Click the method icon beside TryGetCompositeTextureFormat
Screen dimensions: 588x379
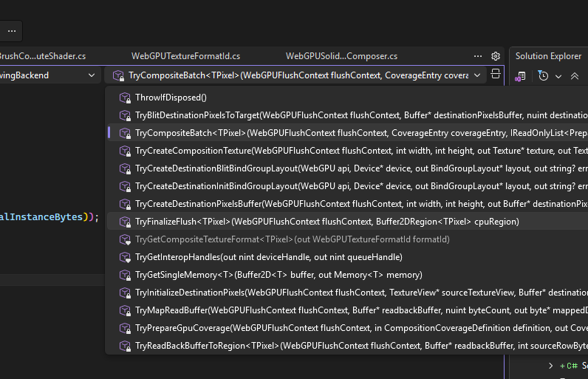(125, 239)
